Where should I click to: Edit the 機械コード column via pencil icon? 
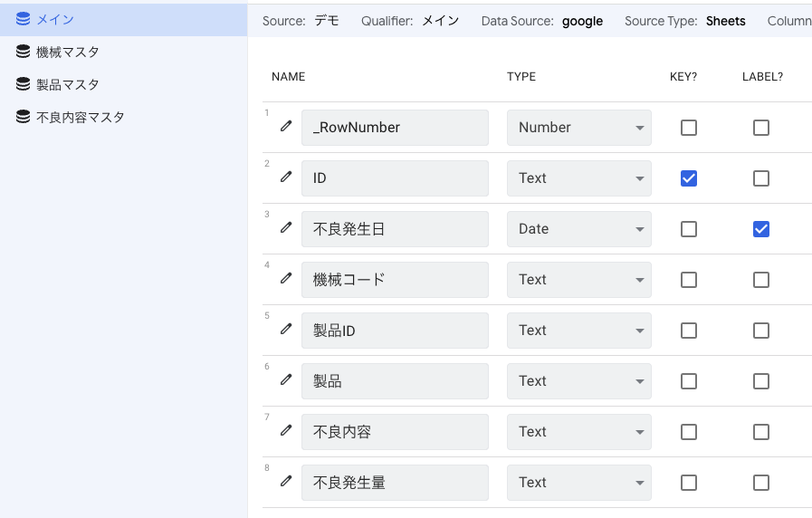click(286, 279)
